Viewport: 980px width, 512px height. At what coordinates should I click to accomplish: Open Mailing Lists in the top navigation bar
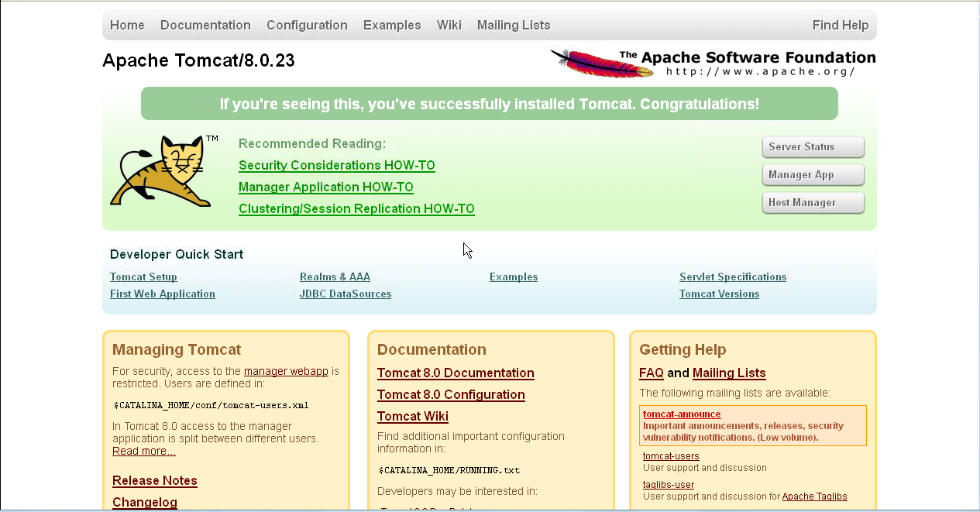click(x=514, y=25)
